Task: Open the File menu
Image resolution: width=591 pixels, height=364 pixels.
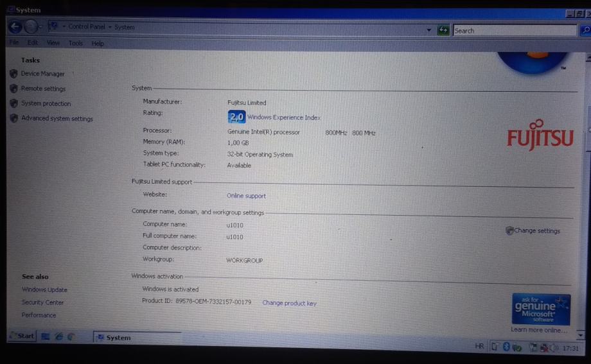Action: tap(14, 42)
